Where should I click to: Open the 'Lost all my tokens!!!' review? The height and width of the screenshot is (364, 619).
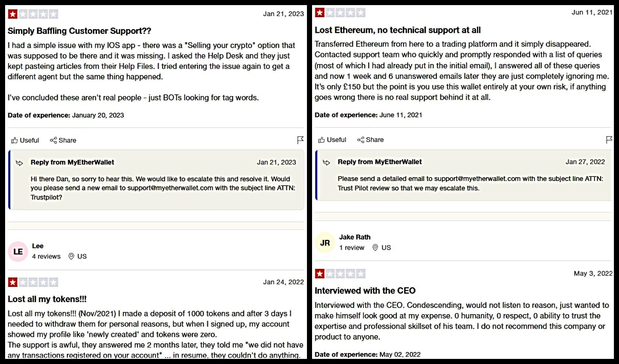(47, 299)
